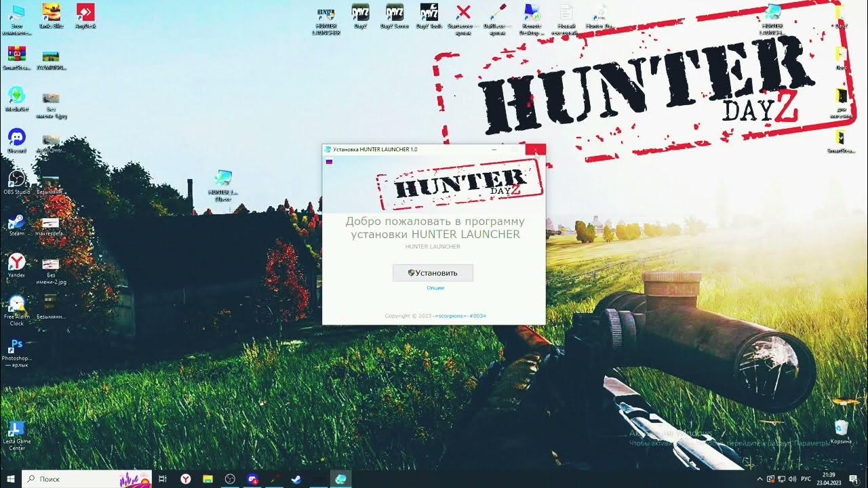Switch to installer's taskbar button
Viewport: 868px width, 488px height.
340,479
